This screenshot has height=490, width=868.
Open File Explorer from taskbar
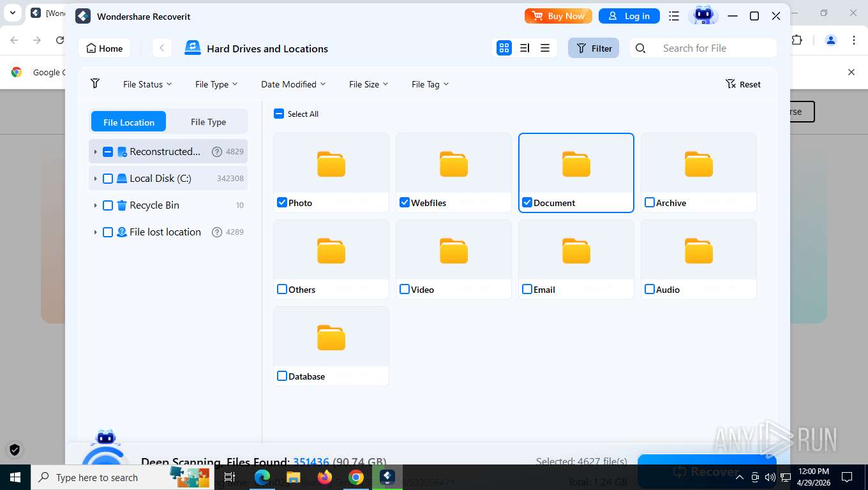(x=294, y=477)
